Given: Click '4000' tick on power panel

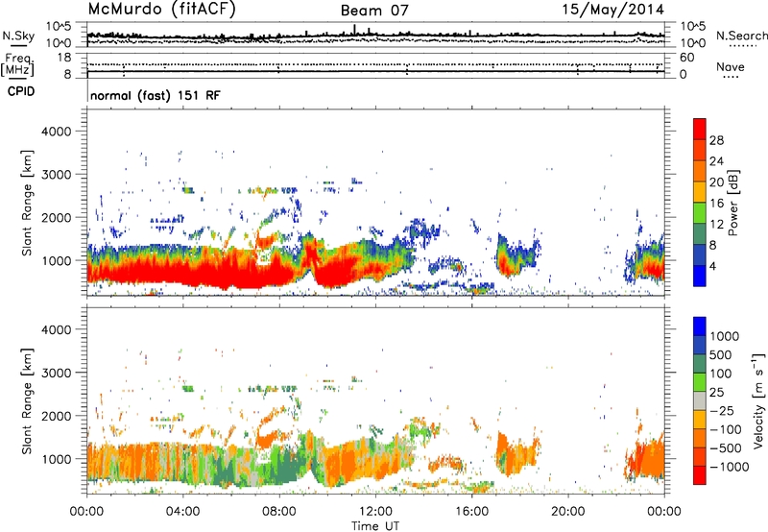Looking at the screenshot, I should (56, 132).
